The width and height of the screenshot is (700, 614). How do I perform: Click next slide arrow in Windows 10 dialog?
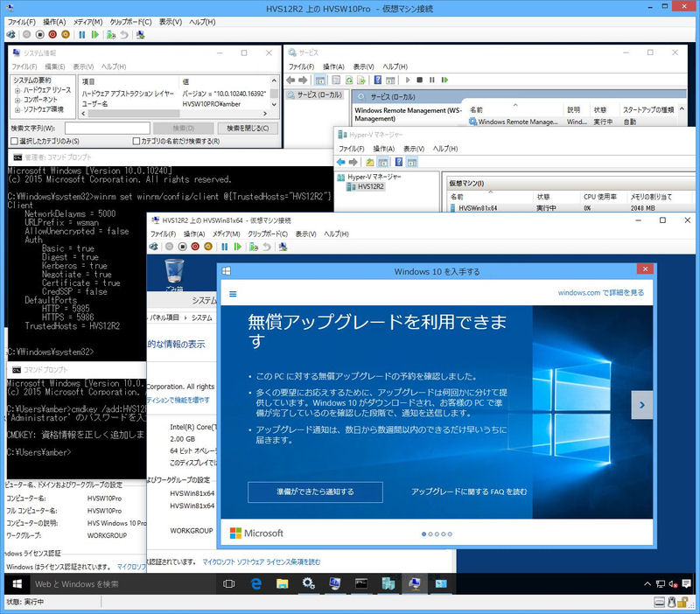pos(642,405)
